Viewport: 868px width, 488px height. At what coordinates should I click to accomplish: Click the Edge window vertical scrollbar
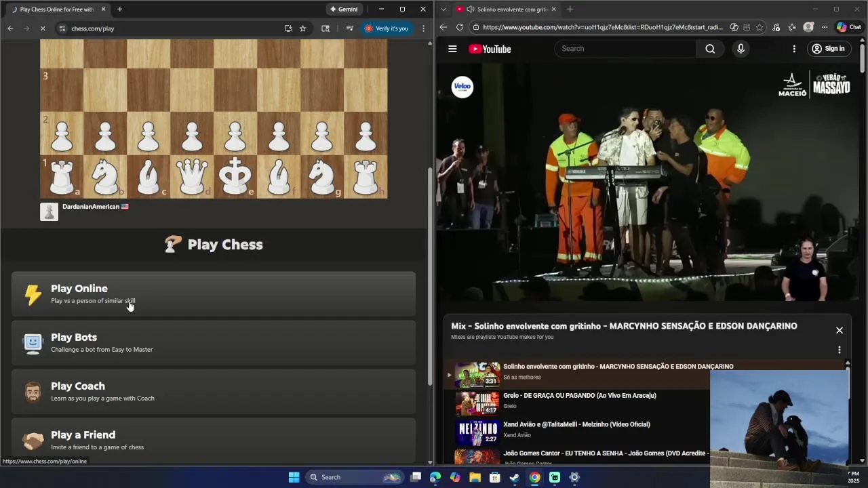pos(863,58)
